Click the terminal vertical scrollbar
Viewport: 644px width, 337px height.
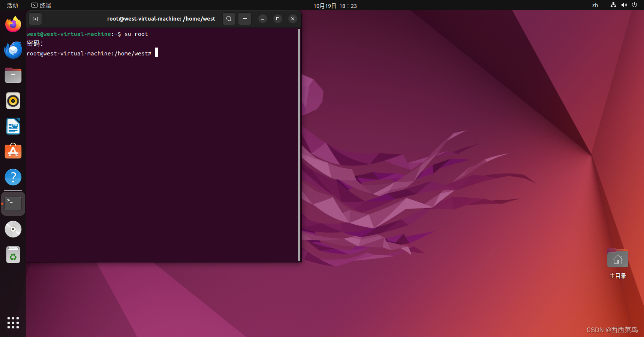click(x=299, y=145)
